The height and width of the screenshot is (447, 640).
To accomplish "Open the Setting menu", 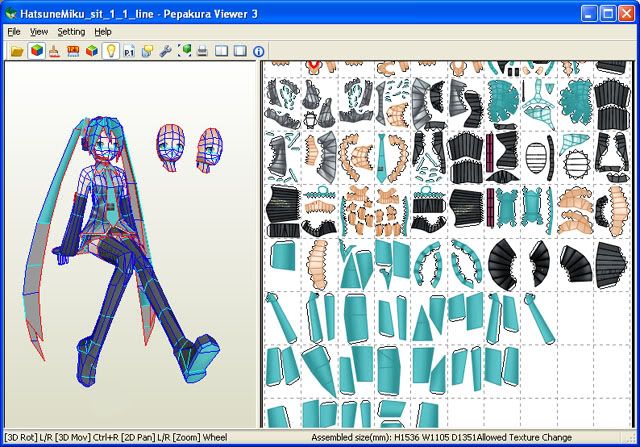I will coord(71,32).
